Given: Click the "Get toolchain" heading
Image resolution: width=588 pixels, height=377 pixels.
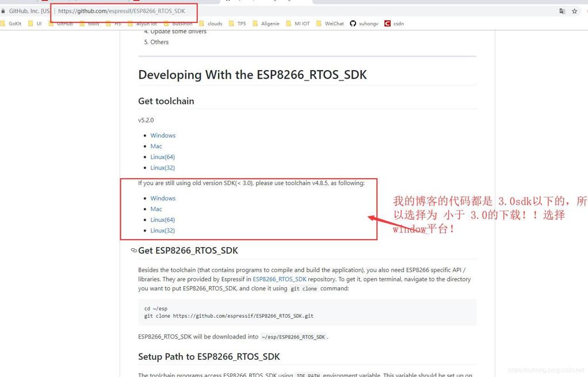Looking at the screenshot, I should [x=166, y=101].
